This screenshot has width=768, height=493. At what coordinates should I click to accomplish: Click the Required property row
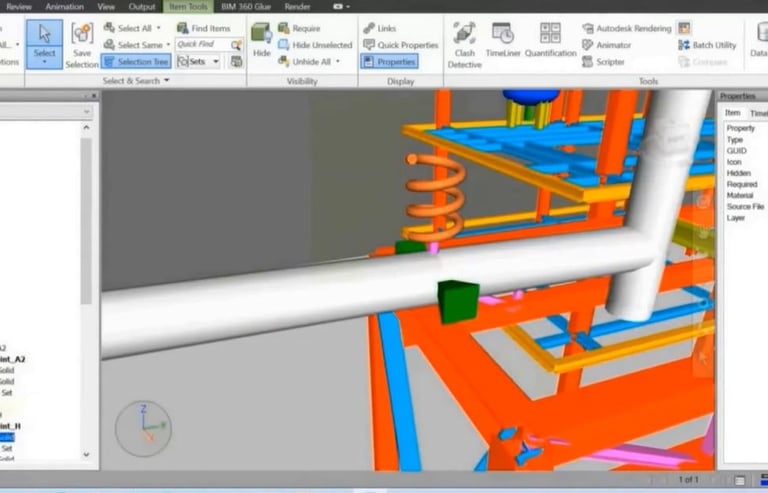point(742,185)
